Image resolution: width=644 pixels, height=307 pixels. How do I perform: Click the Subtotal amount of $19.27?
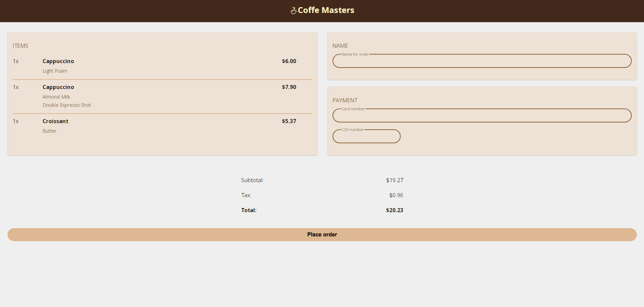pos(395,180)
